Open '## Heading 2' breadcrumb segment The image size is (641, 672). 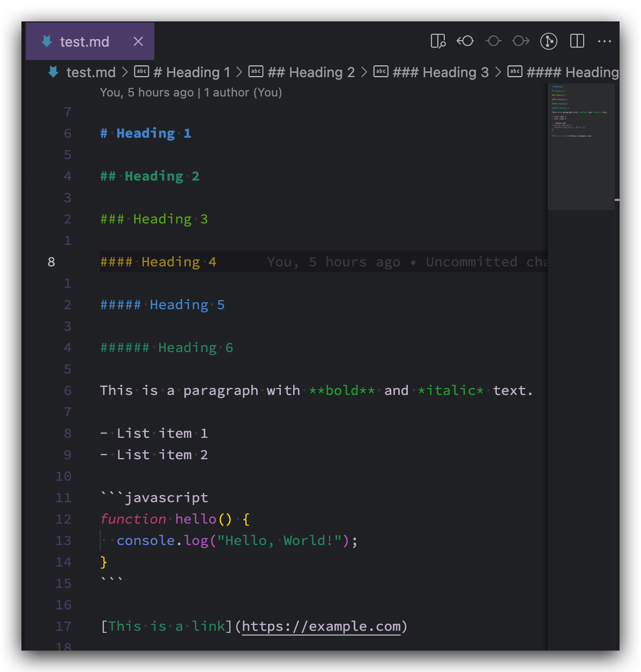click(311, 72)
